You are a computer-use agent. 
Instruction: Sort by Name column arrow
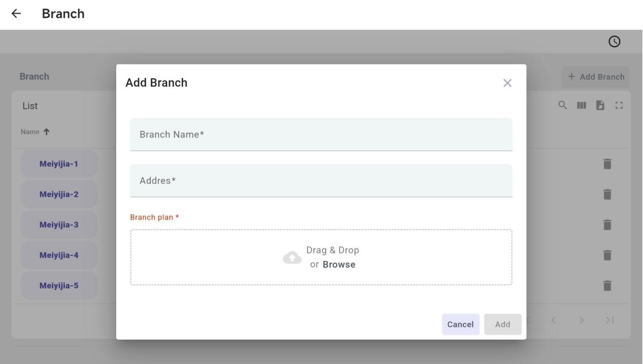[47, 132]
